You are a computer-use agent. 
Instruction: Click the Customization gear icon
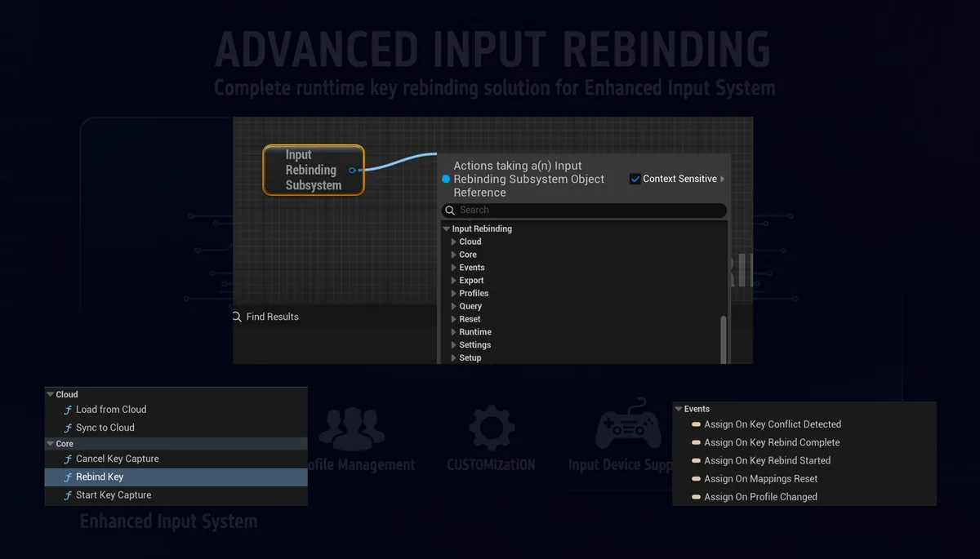[x=492, y=428]
